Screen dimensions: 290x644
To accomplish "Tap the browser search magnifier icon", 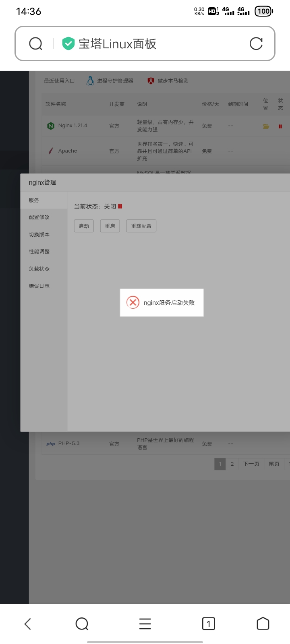I will click(36, 43).
